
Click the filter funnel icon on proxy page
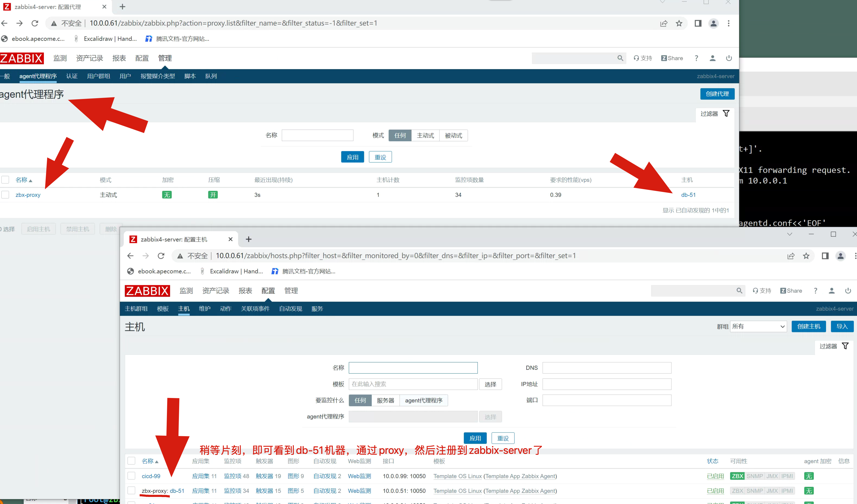726,114
